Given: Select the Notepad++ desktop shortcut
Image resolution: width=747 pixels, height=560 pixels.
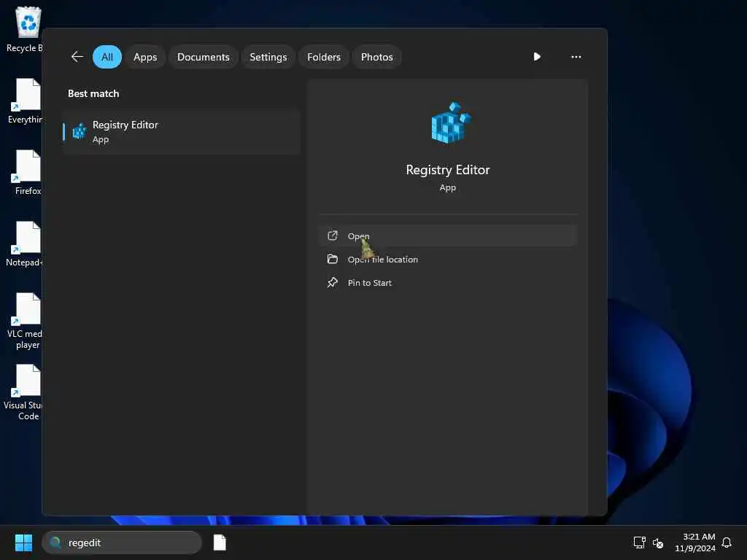Looking at the screenshot, I should 25,244.
